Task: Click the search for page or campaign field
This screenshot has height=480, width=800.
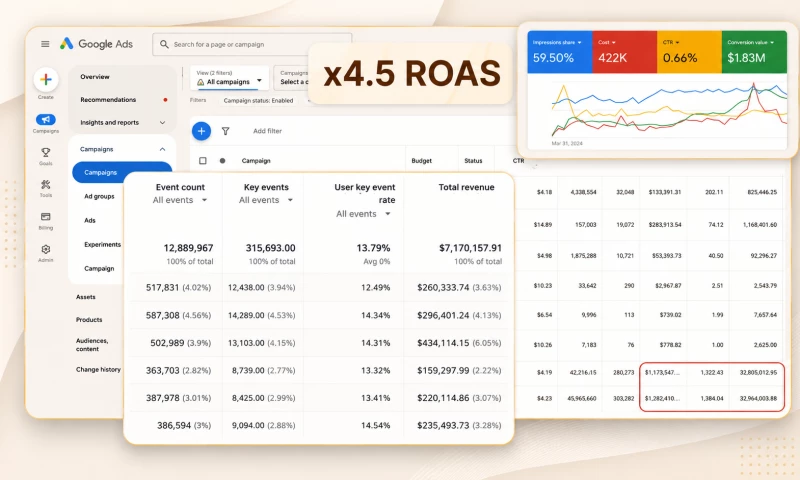Action: (x=252, y=44)
